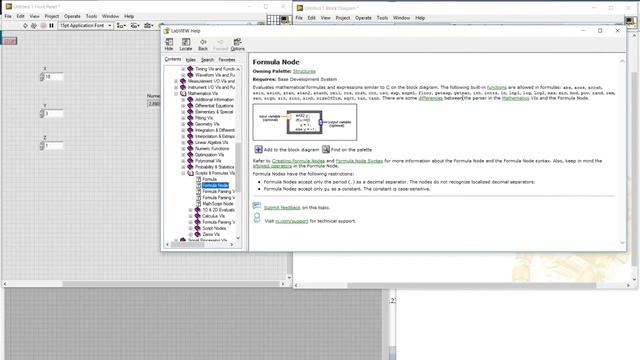Click the Geometry VIs book icon in tree

pos(190,124)
